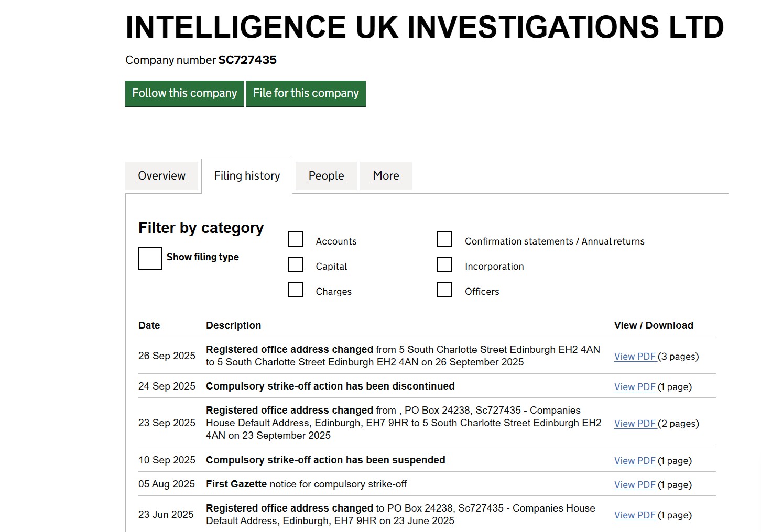Open the More tab

(x=386, y=175)
